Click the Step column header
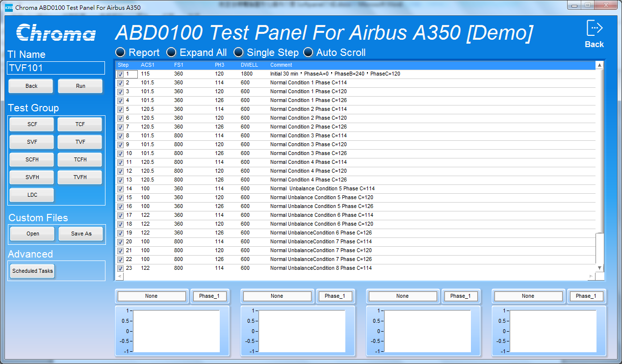622x364 pixels. pyautogui.click(x=123, y=65)
